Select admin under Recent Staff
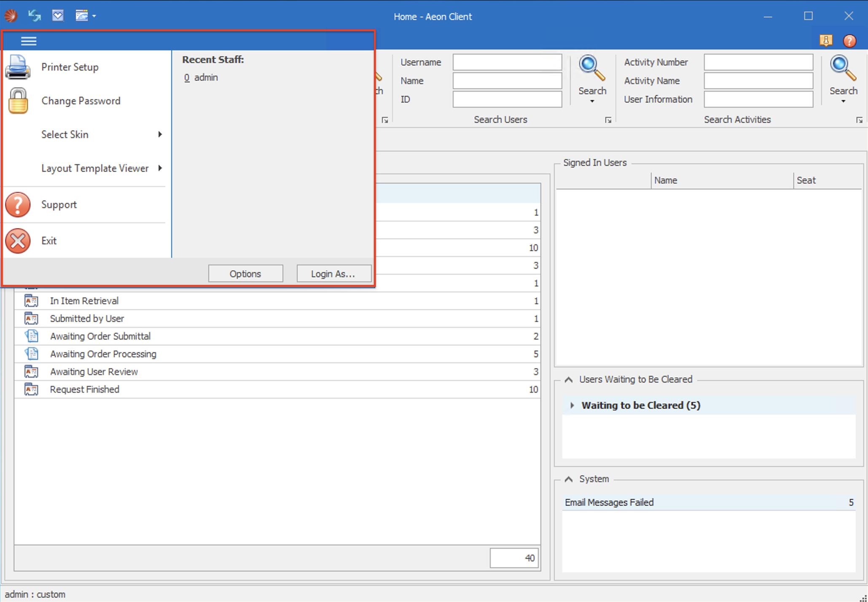This screenshot has height=602, width=868. tap(206, 78)
